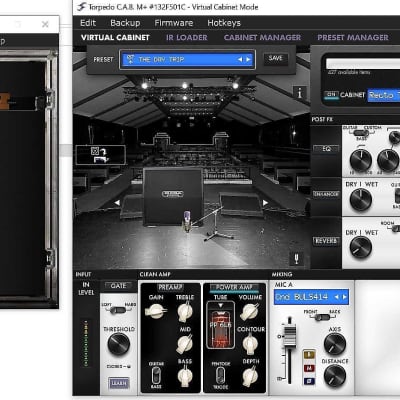Switch to the IR LOADER tab
The height and width of the screenshot is (400, 400).
click(x=187, y=38)
